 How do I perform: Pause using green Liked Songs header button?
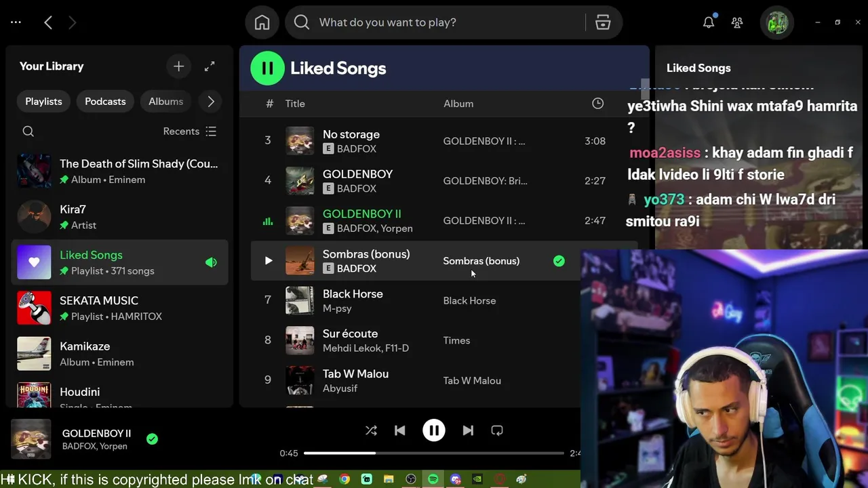pyautogui.click(x=267, y=68)
